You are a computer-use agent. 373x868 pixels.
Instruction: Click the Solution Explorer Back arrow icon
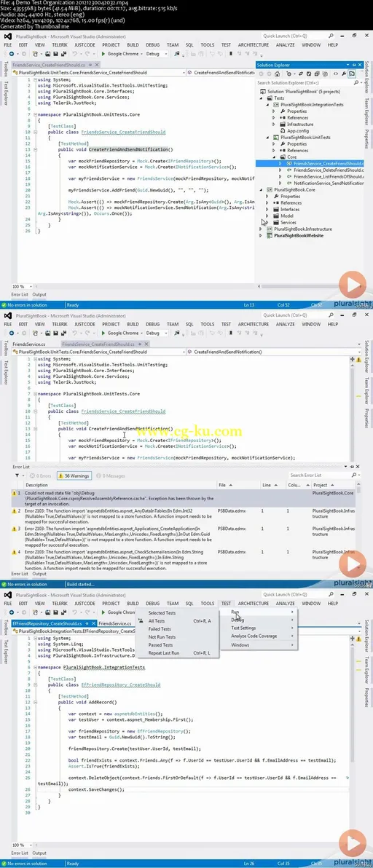pyautogui.click(x=261, y=74)
